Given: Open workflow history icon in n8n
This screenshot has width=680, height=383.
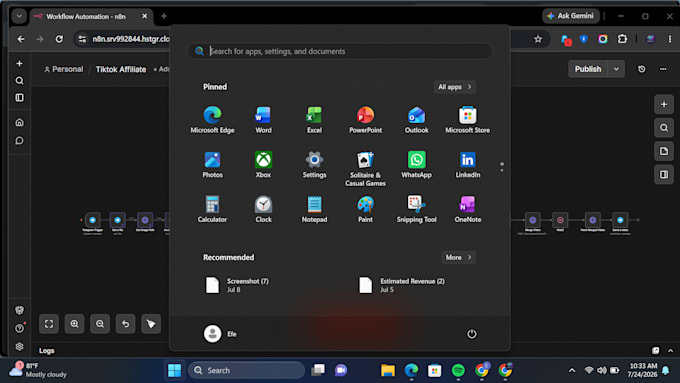Looking at the screenshot, I should [641, 69].
